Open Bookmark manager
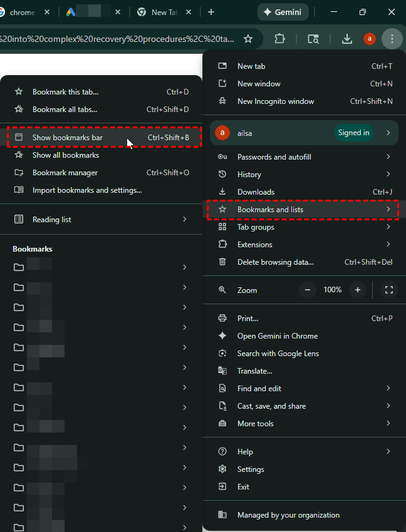The height and width of the screenshot is (532, 406). [x=65, y=173]
